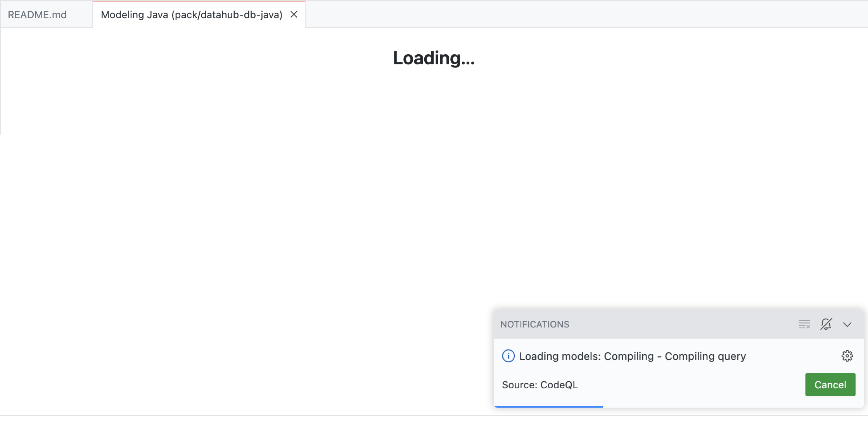The width and height of the screenshot is (868, 429).
Task: Switch to README.md tab
Action: click(38, 15)
